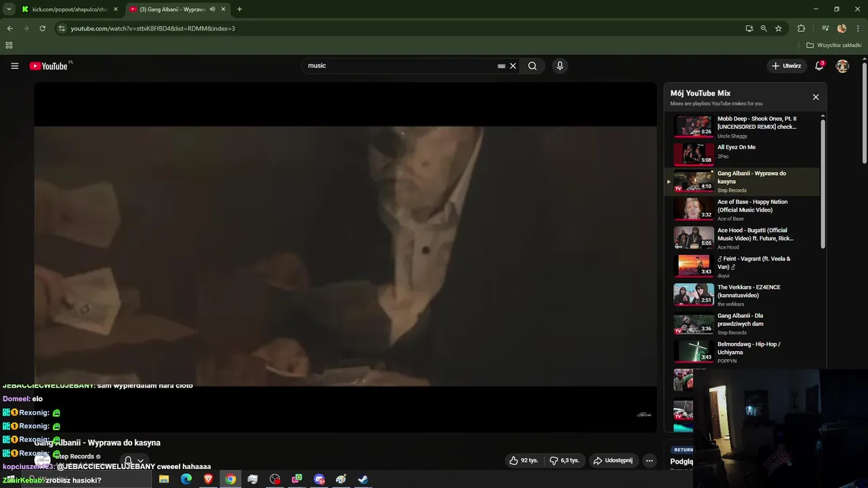
Task: Open the browser extensions puzzle icon
Action: tap(802, 28)
